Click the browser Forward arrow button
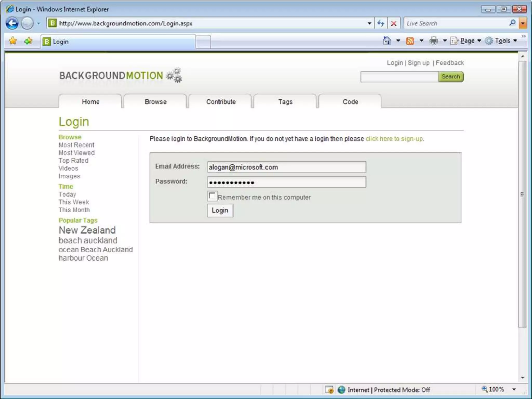Viewport: 532px width, 399px height. (27, 23)
